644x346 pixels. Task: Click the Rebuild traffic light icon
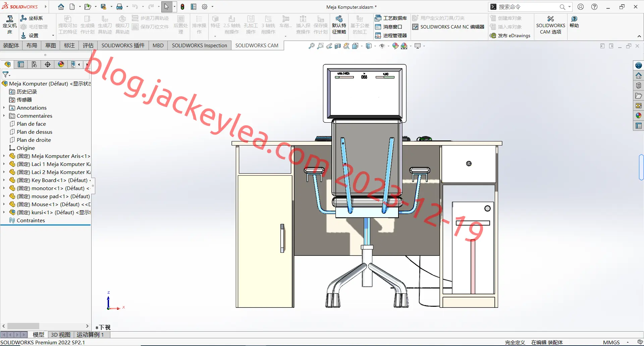coord(182,7)
